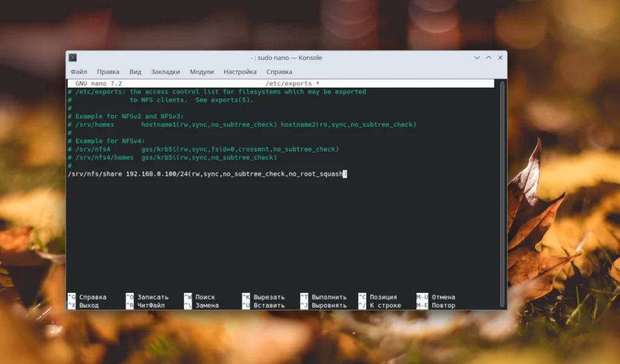This screenshot has width=620, height=364.
Task: Click the '# Example for NFSv2 and NFSv3:' line
Action: click(126, 116)
